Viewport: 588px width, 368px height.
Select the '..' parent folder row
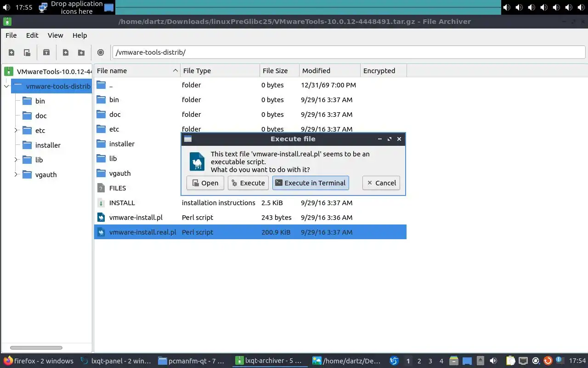tap(250, 85)
